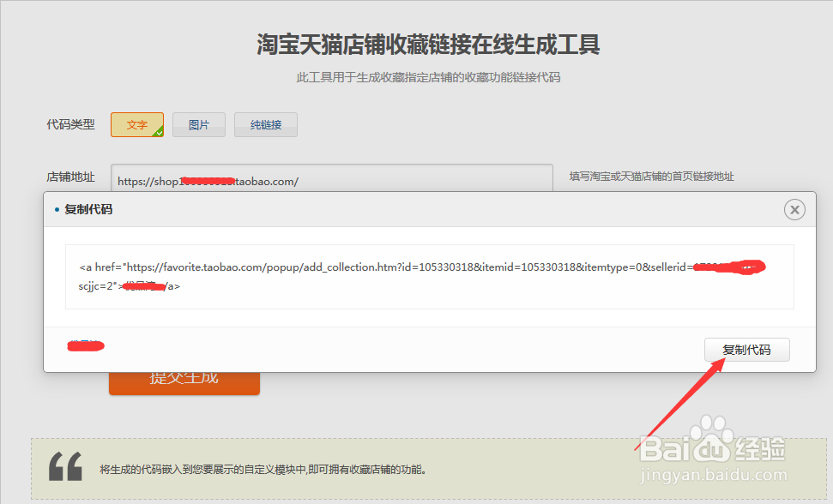
Task: Toggle the 文字 selection state
Action: (137, 124)
